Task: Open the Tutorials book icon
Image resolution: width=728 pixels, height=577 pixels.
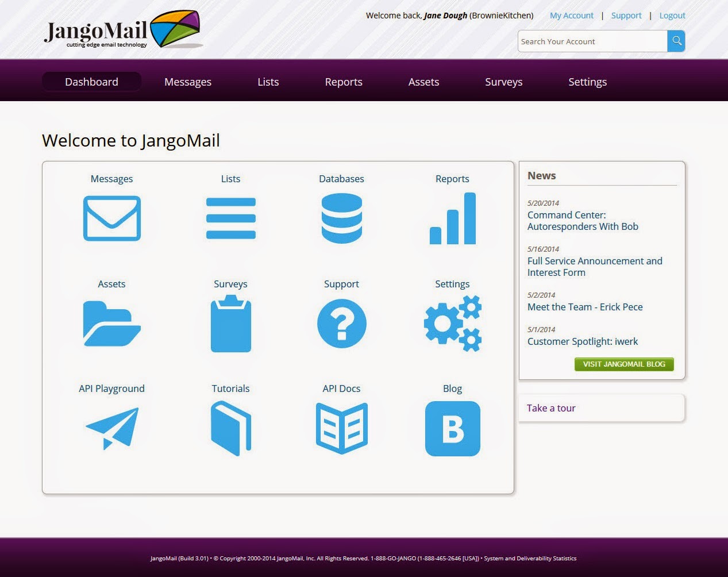Action: [x=231, y=429]
